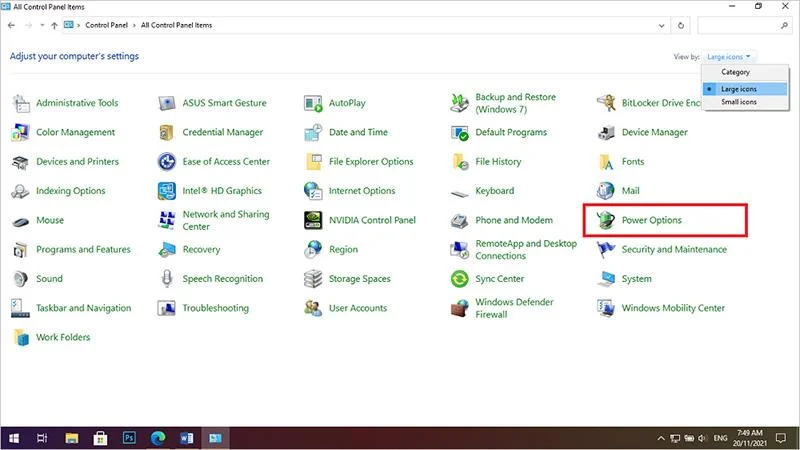Refresh the Control Panel view
This screenshot has height=450, width=800.
click(681, 26)
